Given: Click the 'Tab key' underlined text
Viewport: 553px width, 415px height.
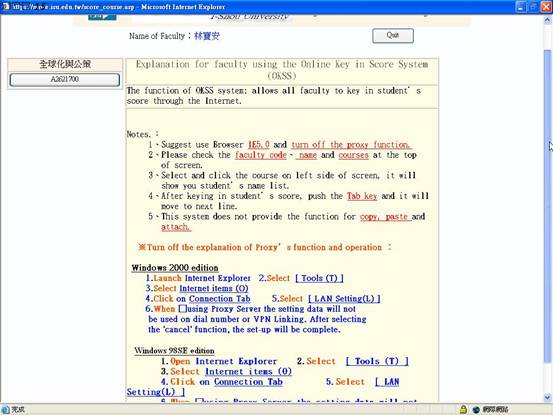Looking at the screenshot, I should [x=362, y=196].
